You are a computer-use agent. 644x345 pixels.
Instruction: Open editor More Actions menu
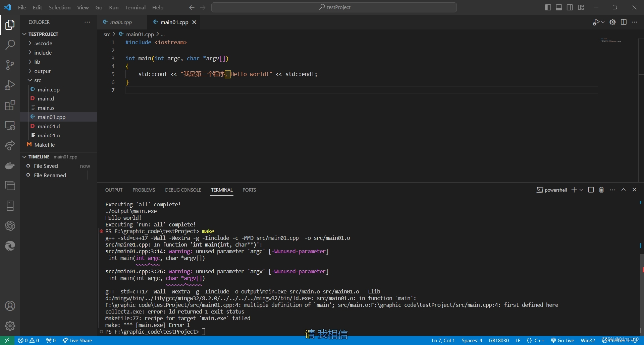pyautogui.click(x=634, y=22)
